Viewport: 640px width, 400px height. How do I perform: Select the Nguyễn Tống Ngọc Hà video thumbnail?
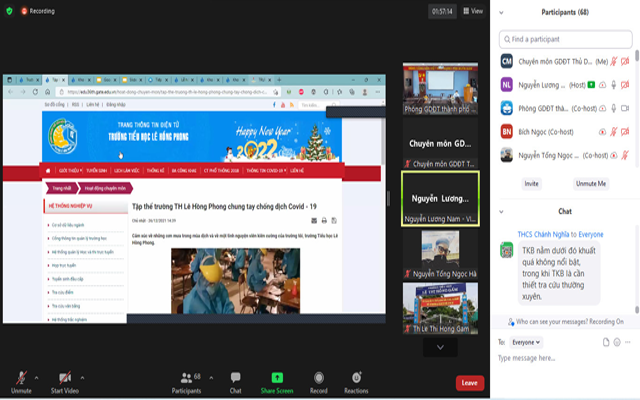(x=440, y=254)
